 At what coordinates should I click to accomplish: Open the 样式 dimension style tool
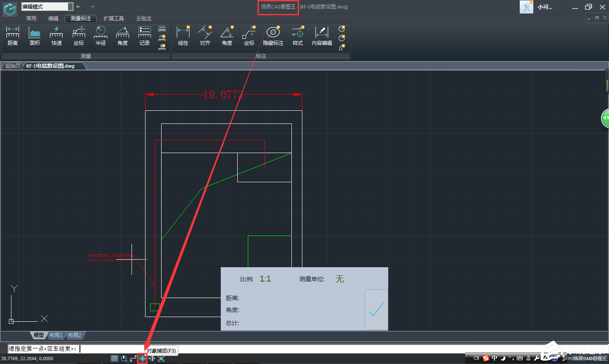click(298, 36)
